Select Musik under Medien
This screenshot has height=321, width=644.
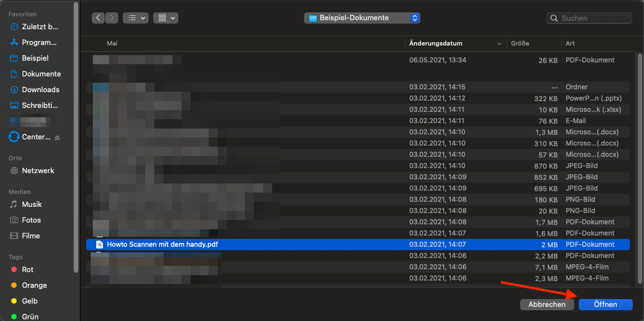tap(26, 204)
